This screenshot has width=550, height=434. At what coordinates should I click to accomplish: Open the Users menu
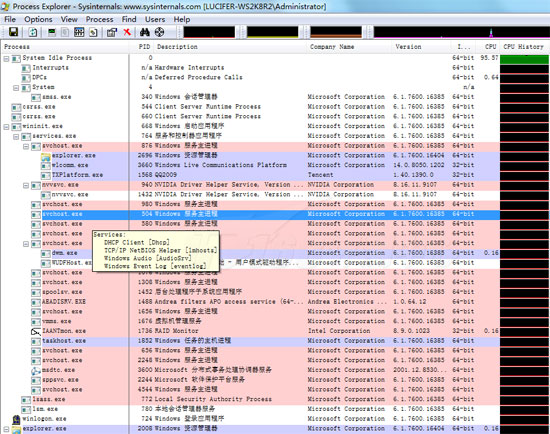(155, 19)
